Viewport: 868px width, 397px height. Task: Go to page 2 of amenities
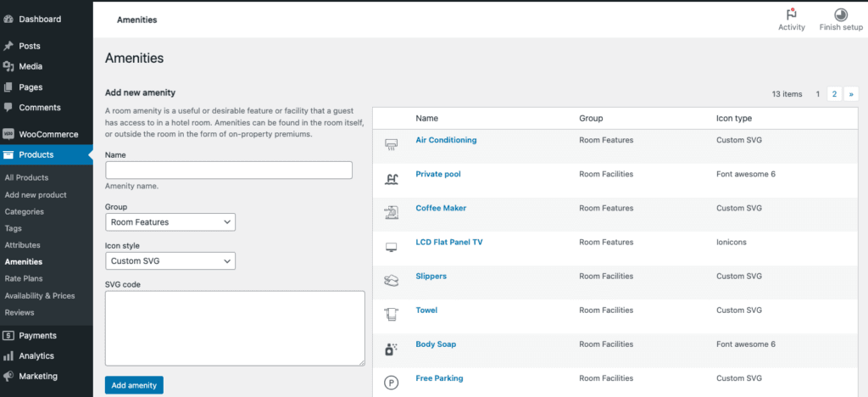click(x=834, y=94)
